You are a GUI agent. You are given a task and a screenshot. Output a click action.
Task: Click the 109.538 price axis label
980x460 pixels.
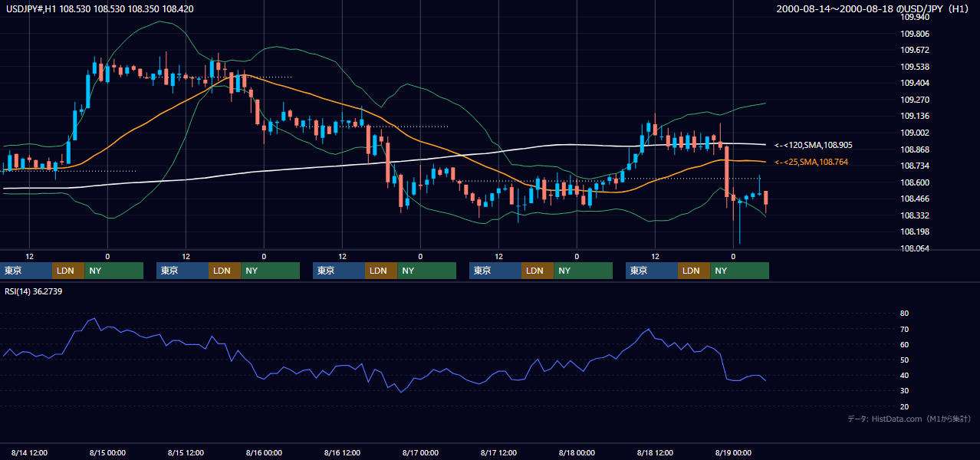tap(916, 67)
